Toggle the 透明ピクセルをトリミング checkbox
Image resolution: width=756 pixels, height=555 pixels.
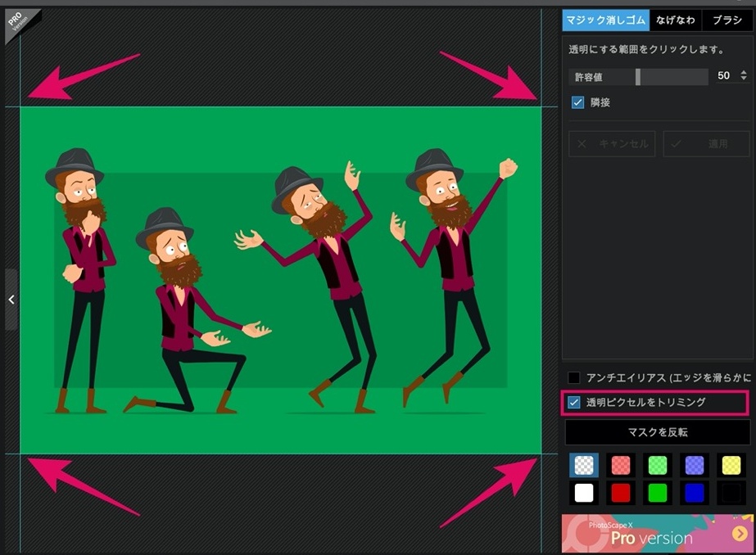(573, 402)
